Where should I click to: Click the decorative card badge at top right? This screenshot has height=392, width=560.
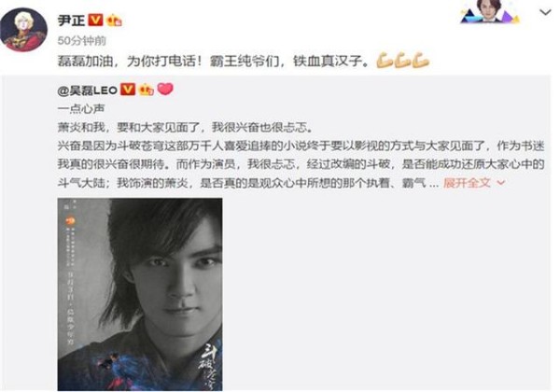(x=490, y=12)
